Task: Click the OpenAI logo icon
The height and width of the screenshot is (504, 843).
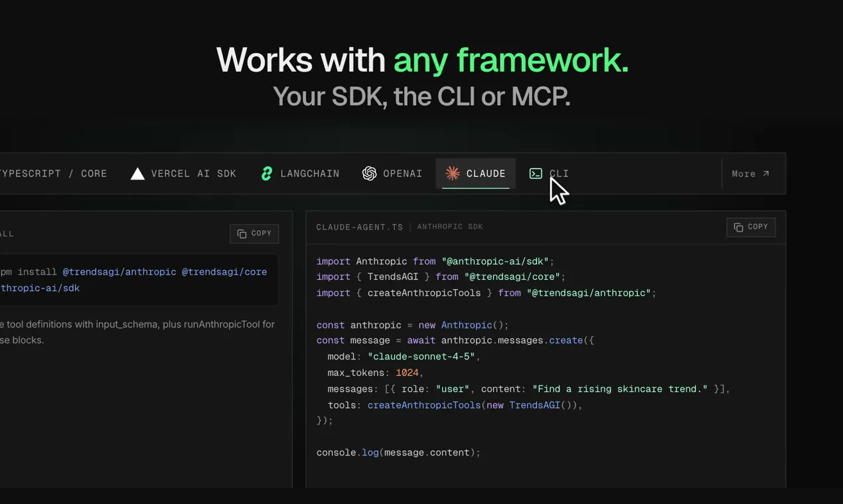Action: click(370, 174)
